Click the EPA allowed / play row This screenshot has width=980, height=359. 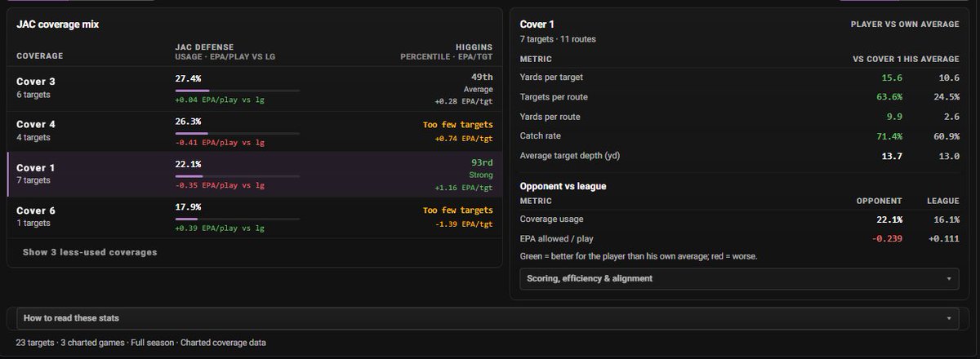click(x=740, y=239)
